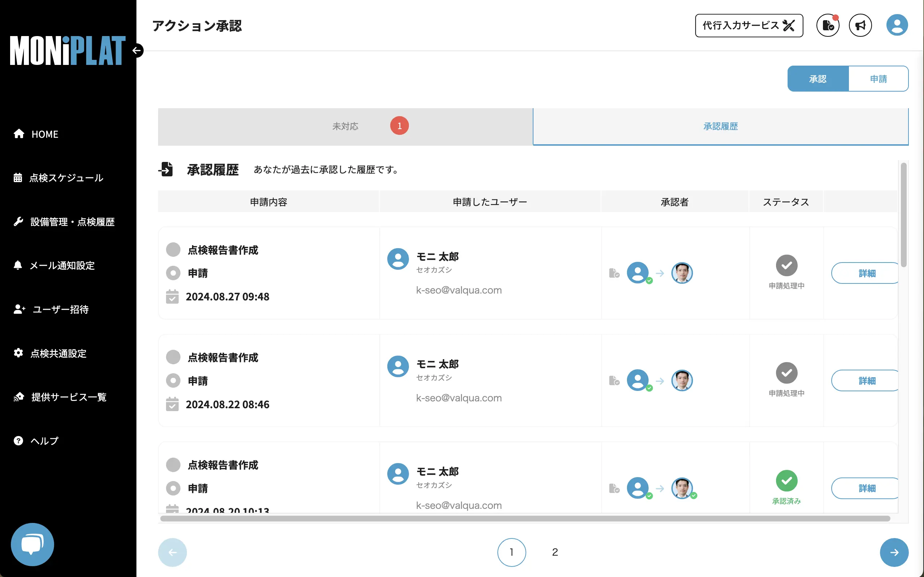Select the 点検スケジュール calendar icon

point(19,178)
